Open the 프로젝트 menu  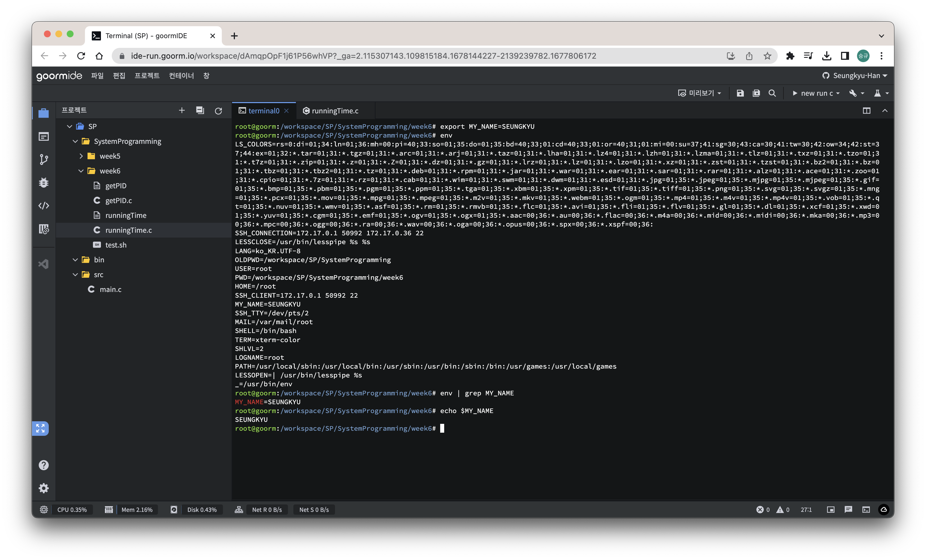pyautogui.click(x=147, y=75)
